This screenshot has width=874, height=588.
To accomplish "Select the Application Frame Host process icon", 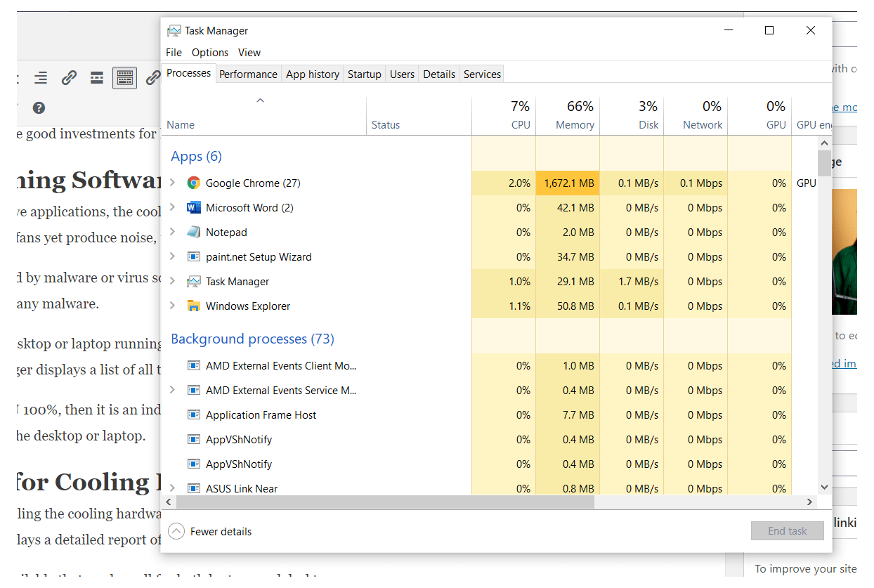I will [193, 414].
